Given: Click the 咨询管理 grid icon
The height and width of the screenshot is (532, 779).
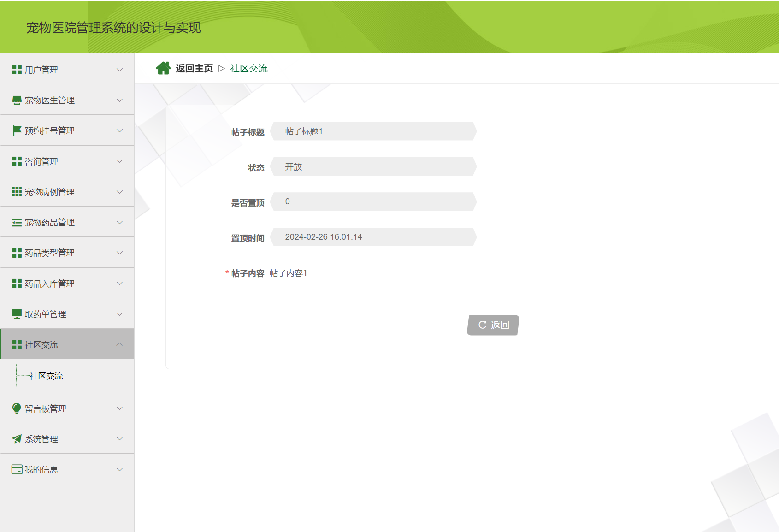Looking at the screenshot, I should point(17,161).
